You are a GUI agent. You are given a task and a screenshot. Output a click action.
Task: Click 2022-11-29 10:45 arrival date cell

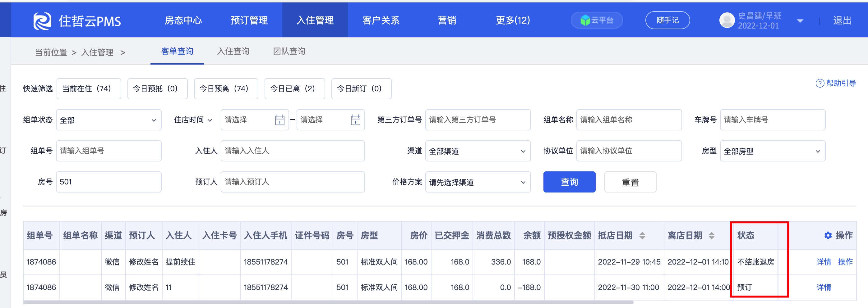point(629,262)
